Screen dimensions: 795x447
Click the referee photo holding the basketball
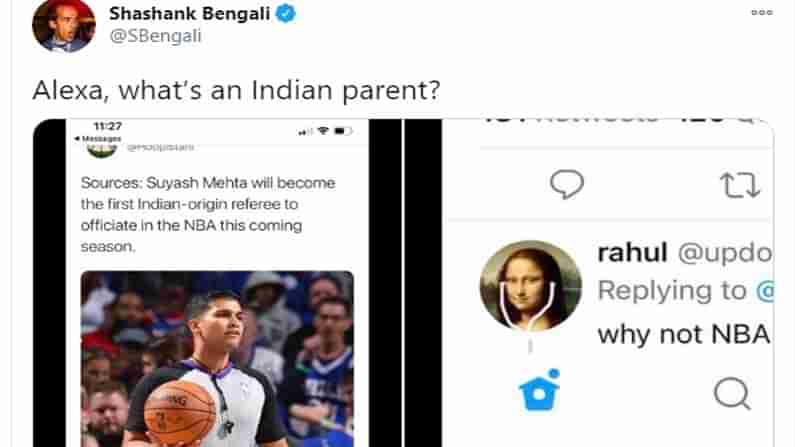(x=217, y=358)
